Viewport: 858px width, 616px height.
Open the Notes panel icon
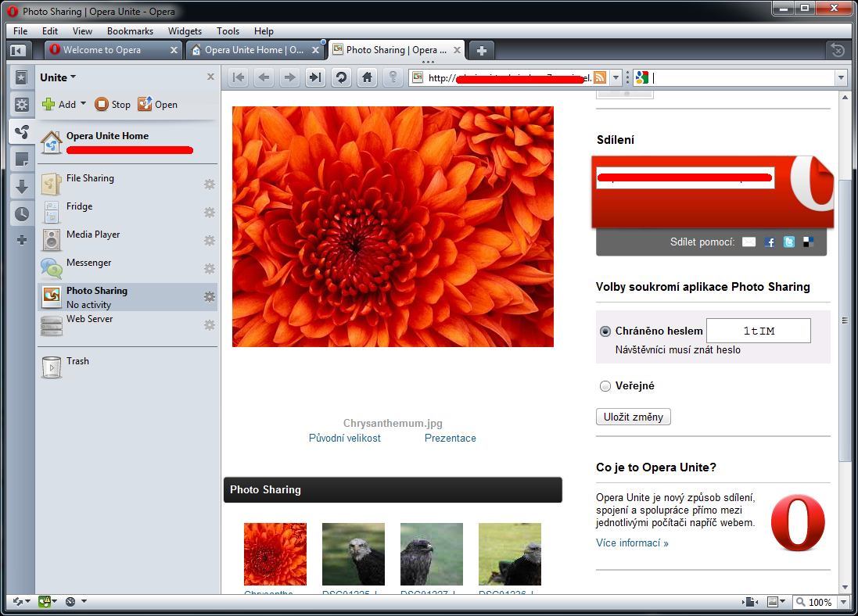pyautogui.click(x=21, y=159)
